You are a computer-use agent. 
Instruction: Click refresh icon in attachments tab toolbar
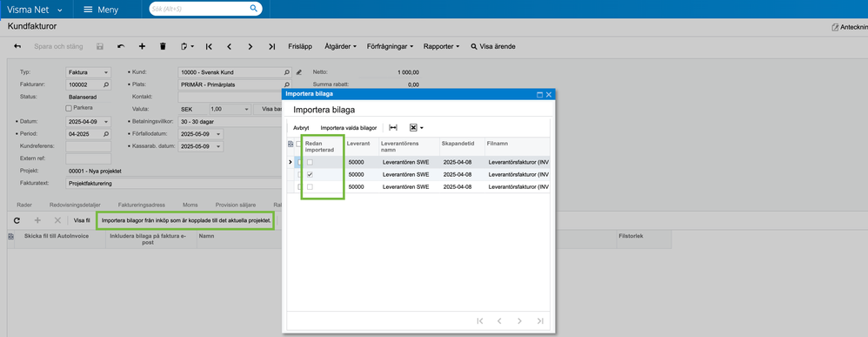tap(17, 220)
